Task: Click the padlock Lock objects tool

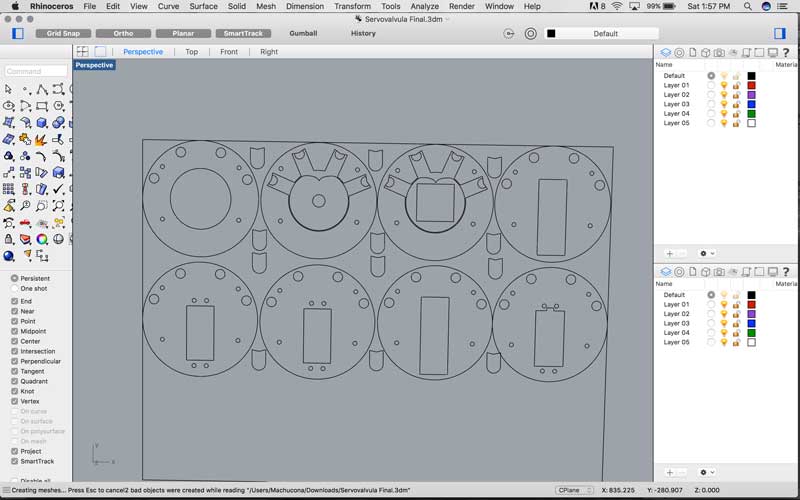Action: (9, 239)
